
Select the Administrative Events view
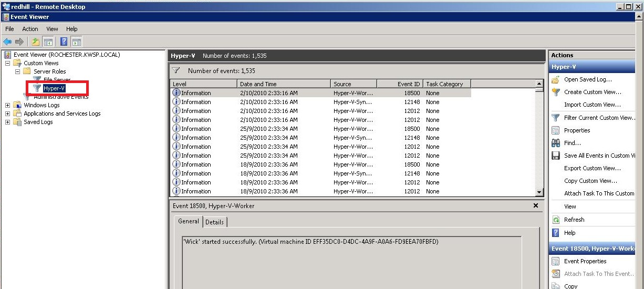pos(61,97)
